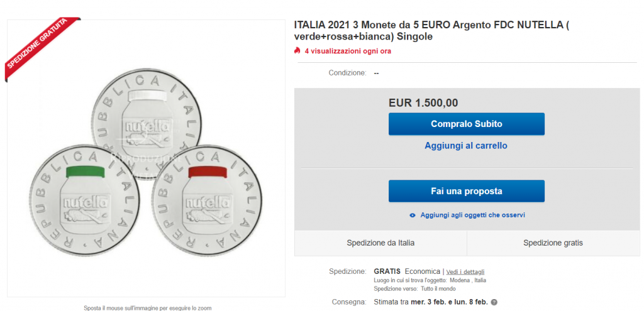Select the Aggiungi agli oggetti che osservi text

472,215
